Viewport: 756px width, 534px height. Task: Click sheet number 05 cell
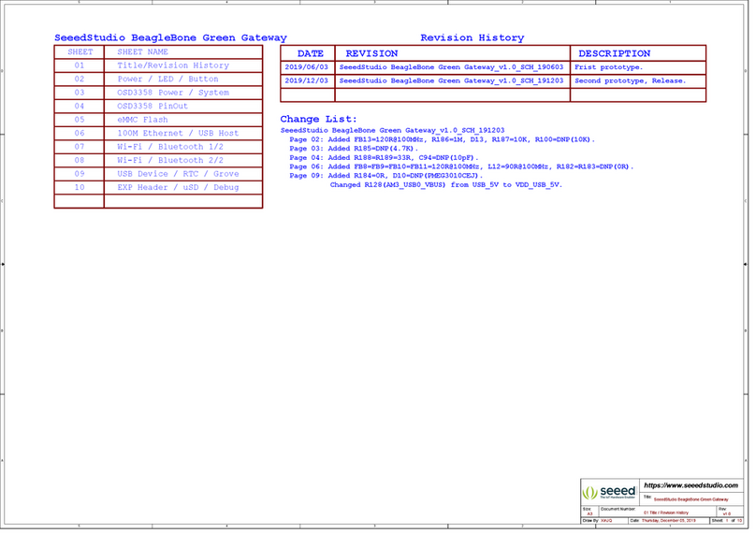point(80,120)
